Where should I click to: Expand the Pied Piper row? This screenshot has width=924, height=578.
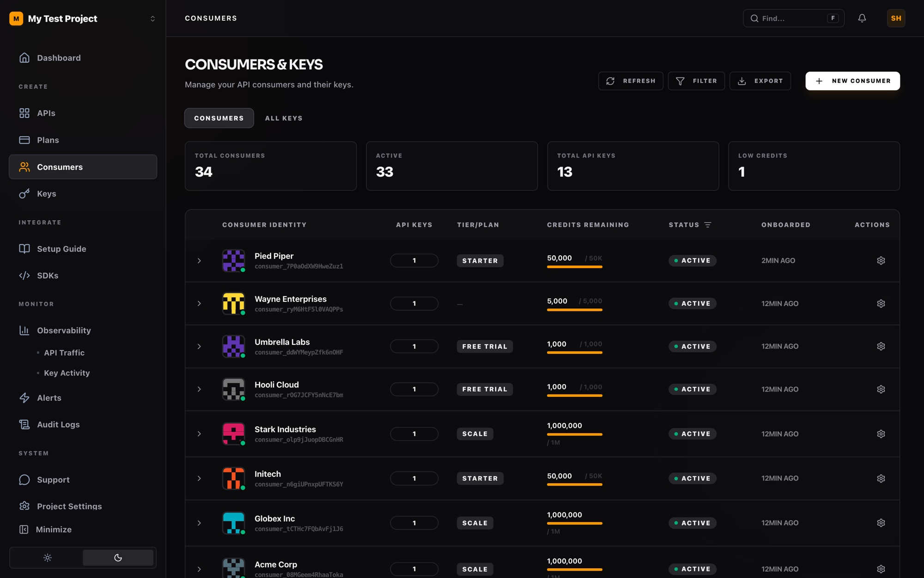pos(199,261)
